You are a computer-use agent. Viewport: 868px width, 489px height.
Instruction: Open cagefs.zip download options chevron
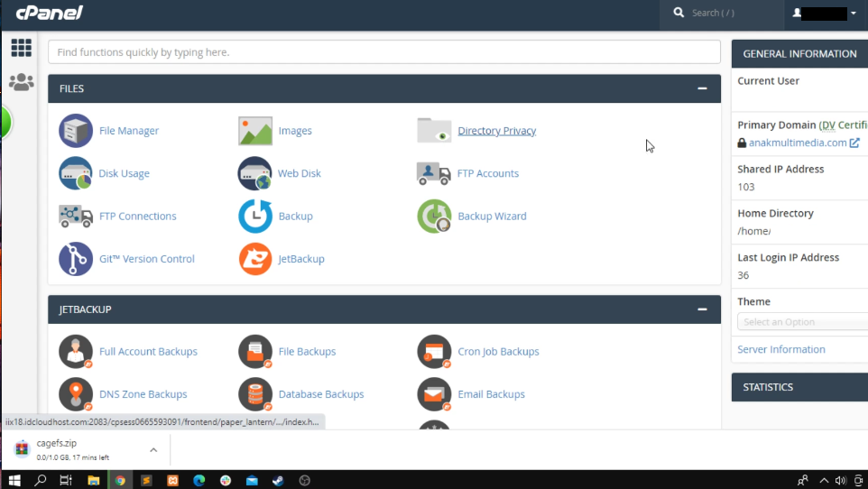pos(153,449)
